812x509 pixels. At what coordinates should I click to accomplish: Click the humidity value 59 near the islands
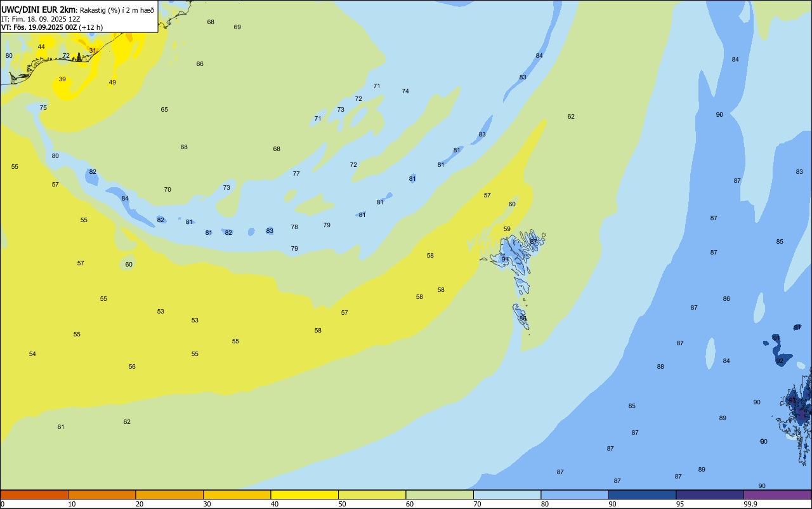(x=507, y=229)
